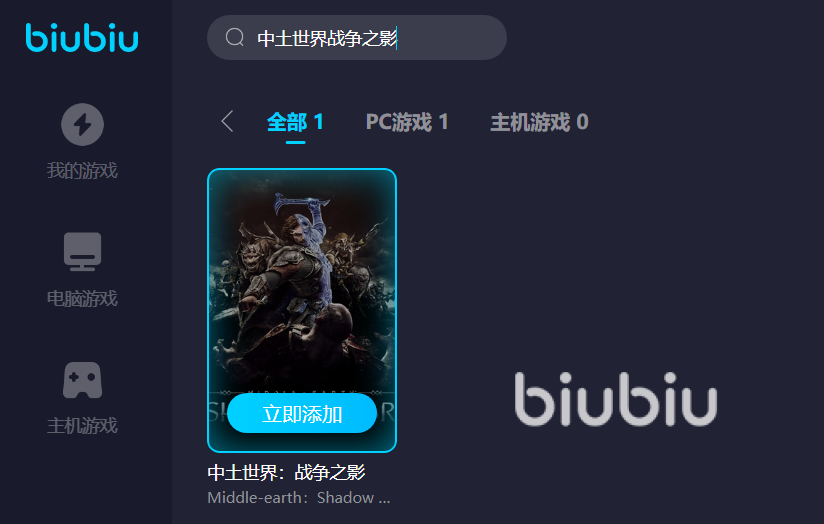Open the 中土世界：战争之影 title link
Image resolution: width=824 pixels, height=524 pixels.
tap(286, 472)
